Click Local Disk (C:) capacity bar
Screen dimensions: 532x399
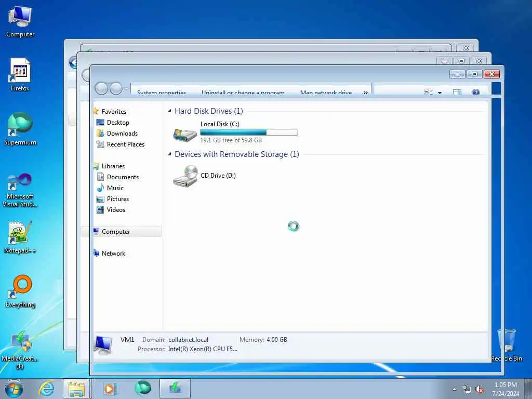click(249, 132)
